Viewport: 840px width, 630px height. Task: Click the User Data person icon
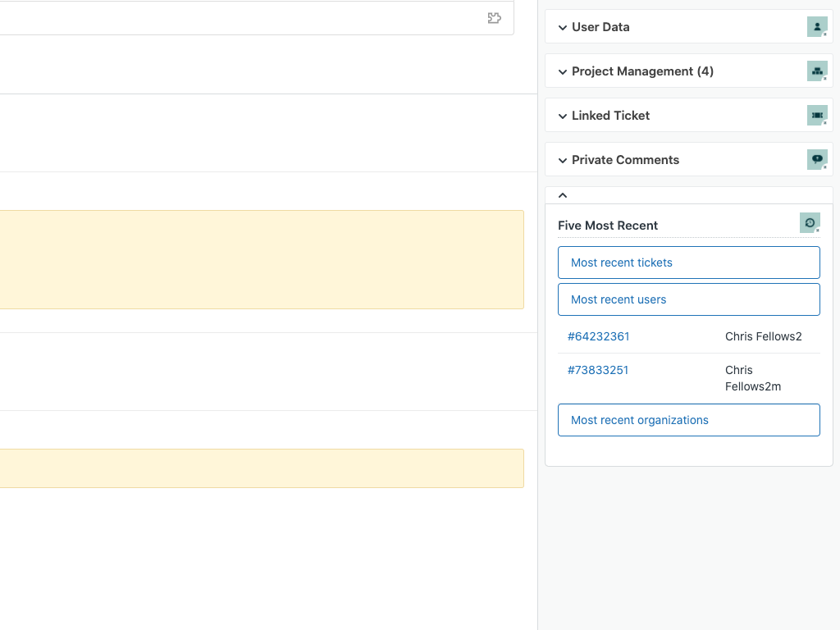pyautogui.click(x=817, y=26)
